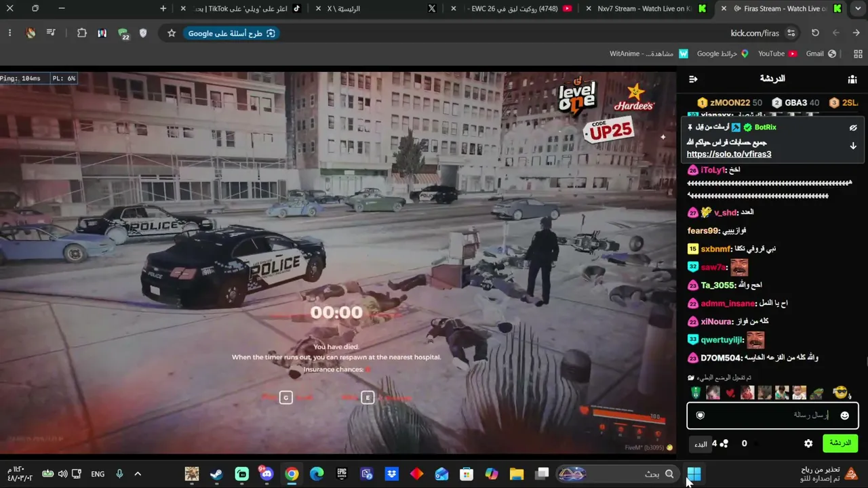This screenshot has height=488, width=868.
Task: Expand the pinned message with the down arrow
Action: point(853,146)
